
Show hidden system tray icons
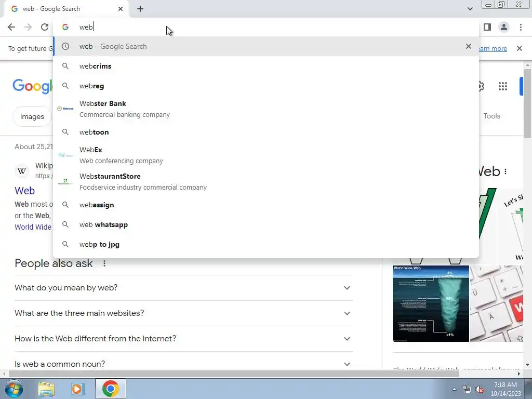click(x=454, y=389)
